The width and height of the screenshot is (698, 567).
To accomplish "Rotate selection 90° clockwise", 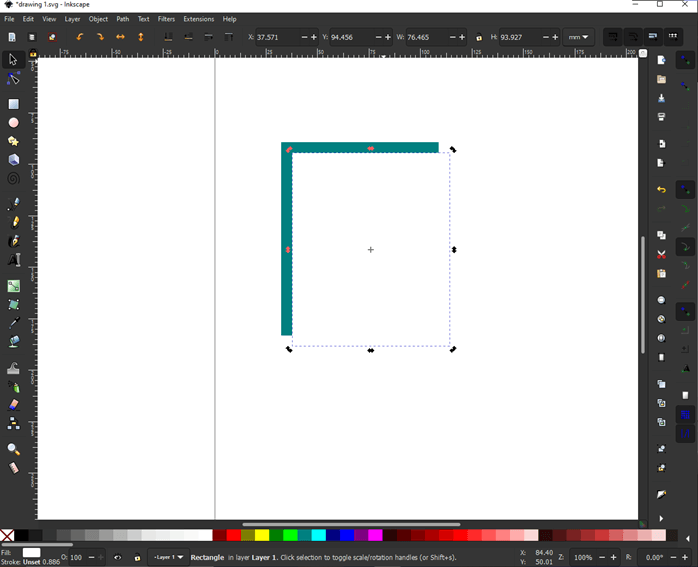I will coord(100,37).
